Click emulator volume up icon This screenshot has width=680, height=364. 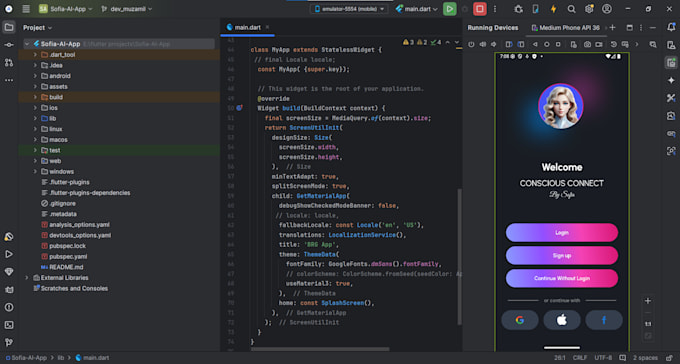[x=483, y=44]
